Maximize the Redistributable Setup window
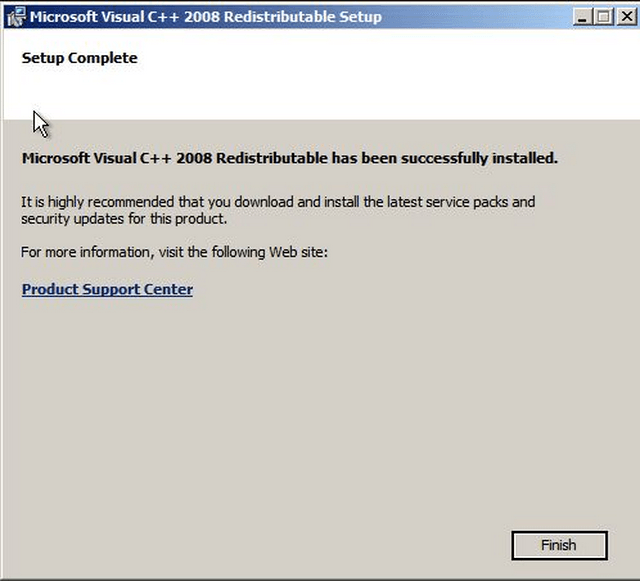 pyautogui.click(x=604, y=17)
